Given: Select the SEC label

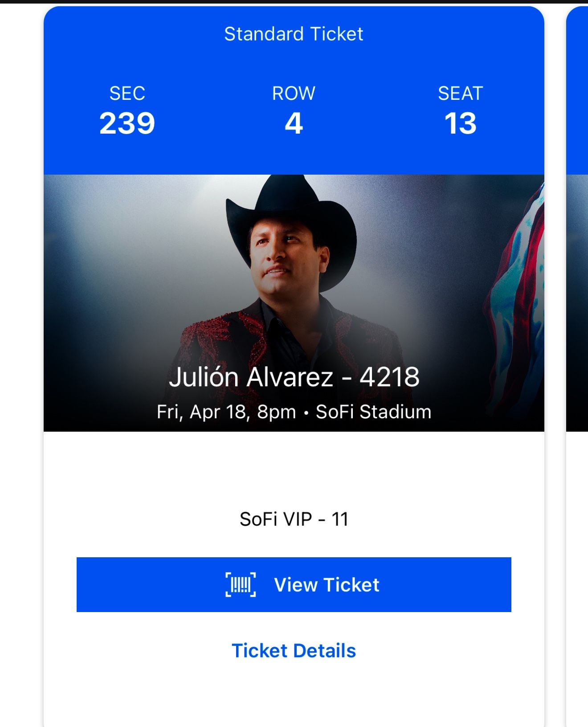Looking at the screenshot, I should (127, 94).
